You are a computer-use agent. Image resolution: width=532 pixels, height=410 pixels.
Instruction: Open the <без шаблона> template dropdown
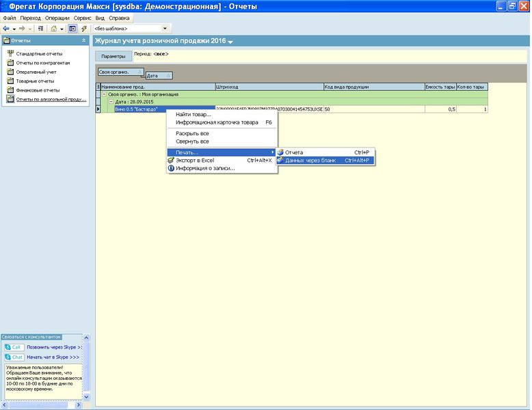[165, 29]
